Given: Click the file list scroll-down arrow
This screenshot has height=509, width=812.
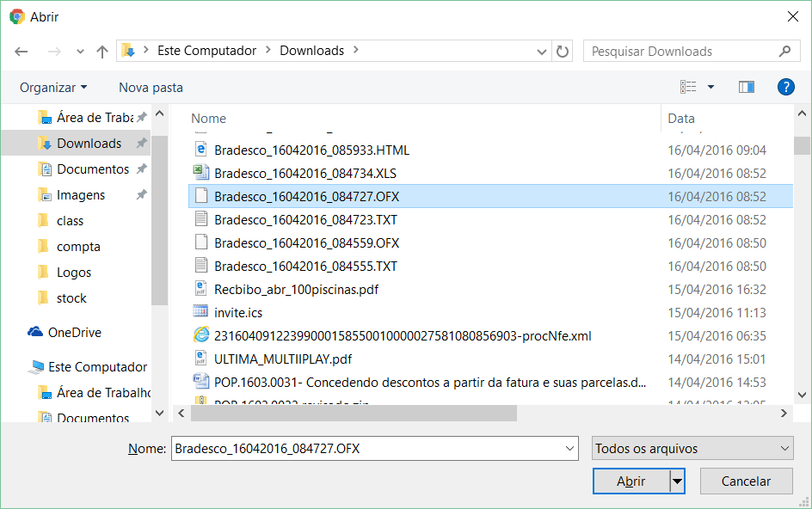Looking at the screenshot, I should pos(803,396).
